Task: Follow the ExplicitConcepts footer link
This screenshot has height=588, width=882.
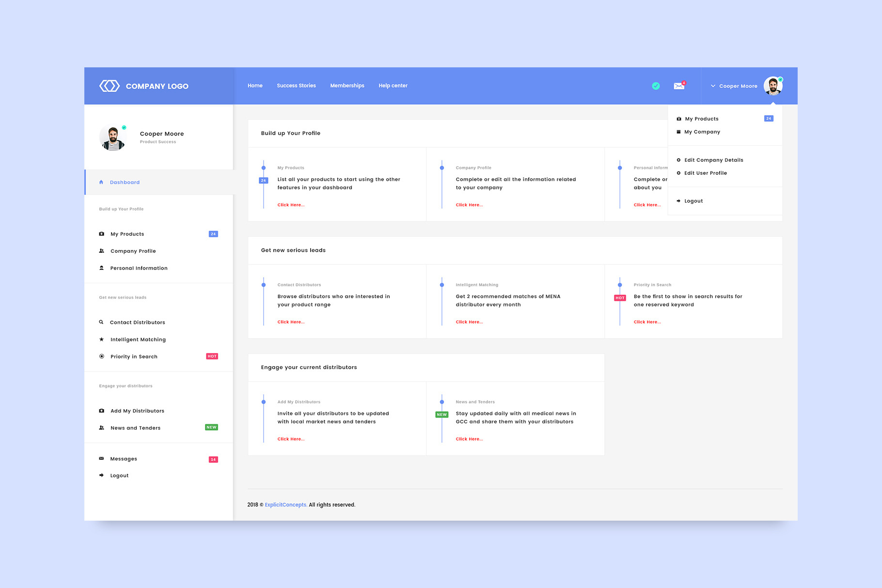Action: [x=285, y=505]
